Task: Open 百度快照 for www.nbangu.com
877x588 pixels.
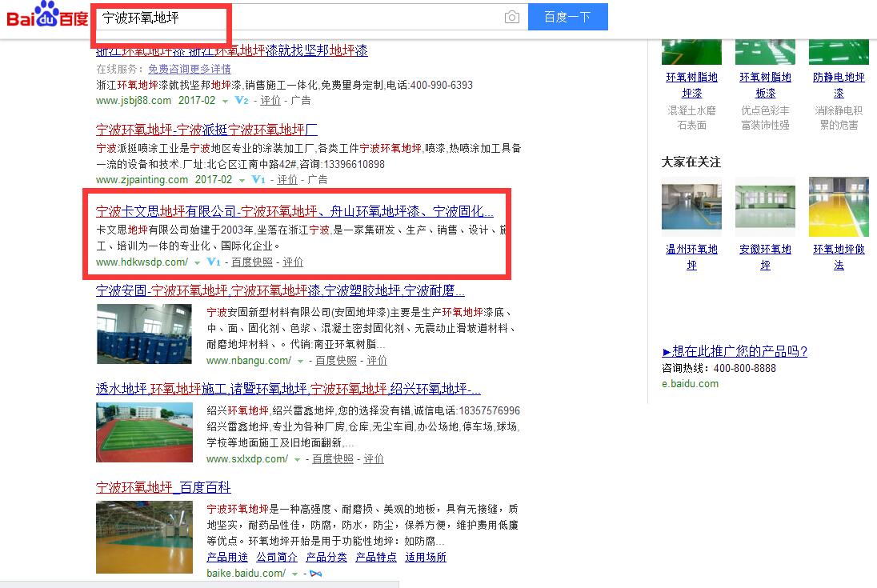Action: [336, 361]
